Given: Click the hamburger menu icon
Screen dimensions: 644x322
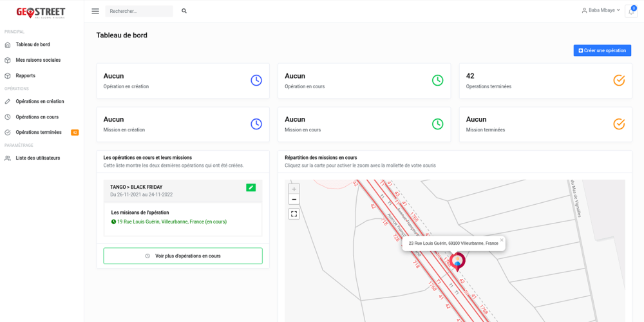Looking at the screenshot, I should (95, 11).
